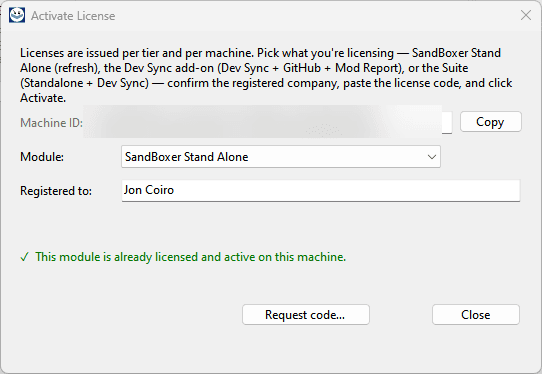This screenshot has height=374, width=542.
Task: Click the SandBoxer app icon in title bar
Action: (x=17, y=15)
